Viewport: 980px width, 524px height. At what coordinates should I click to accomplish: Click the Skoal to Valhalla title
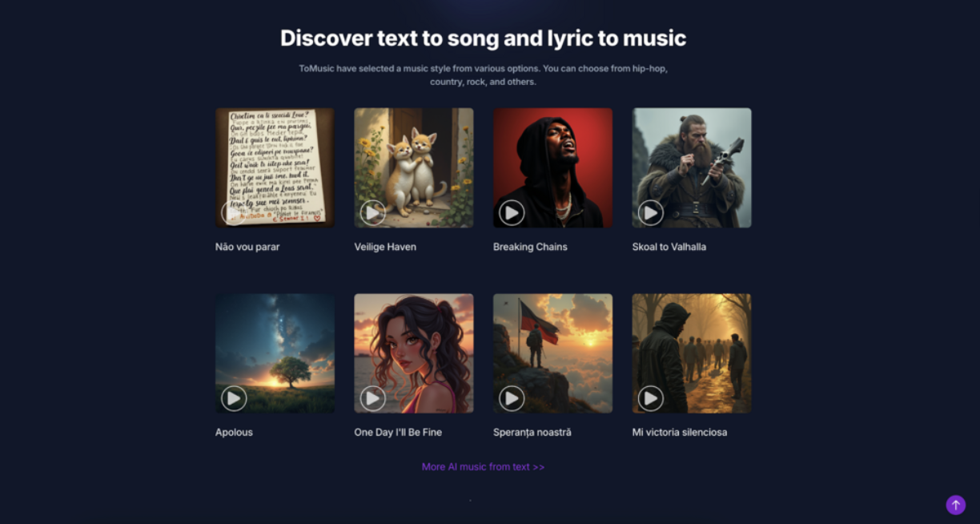[669, 247]
